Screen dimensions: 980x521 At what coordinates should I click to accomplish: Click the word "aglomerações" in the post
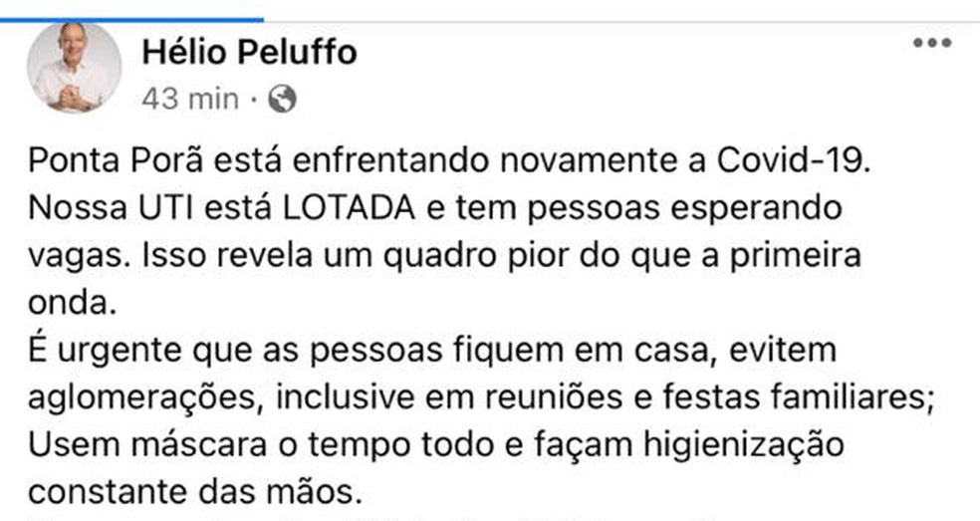[141, 397]
